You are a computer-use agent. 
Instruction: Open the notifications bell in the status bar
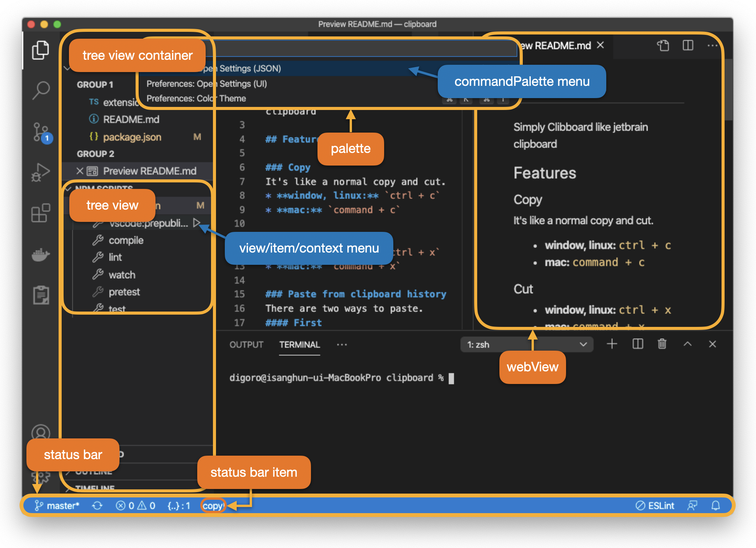coord(715,505)
